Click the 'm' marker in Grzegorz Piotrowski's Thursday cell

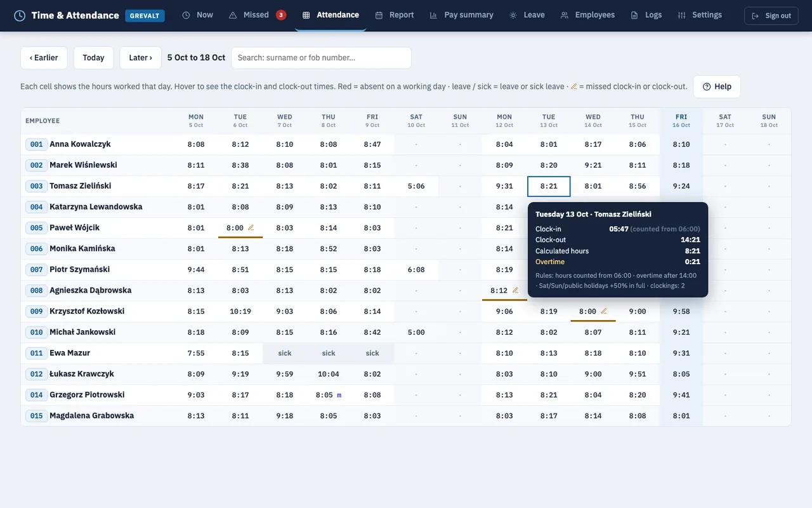tap(339, 395)
